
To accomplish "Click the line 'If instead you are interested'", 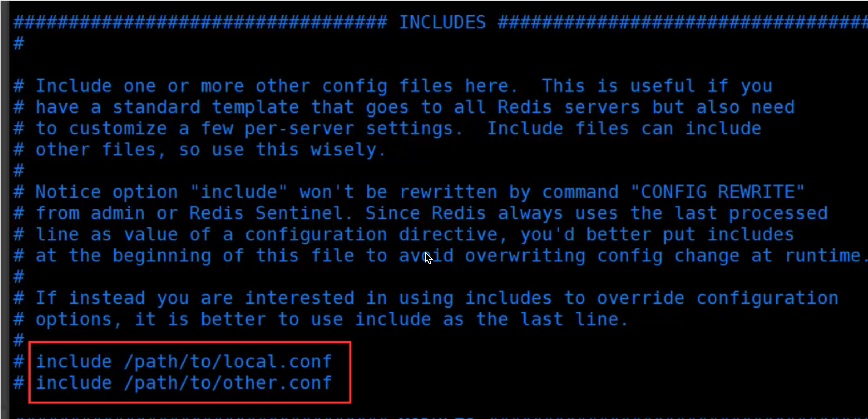I will (426, 298).
